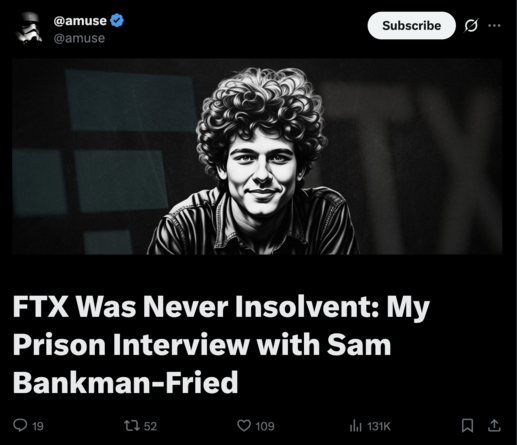Open the Grok slashed-circle icon
This screenshot has height=445, width=517.
[471, 25]
